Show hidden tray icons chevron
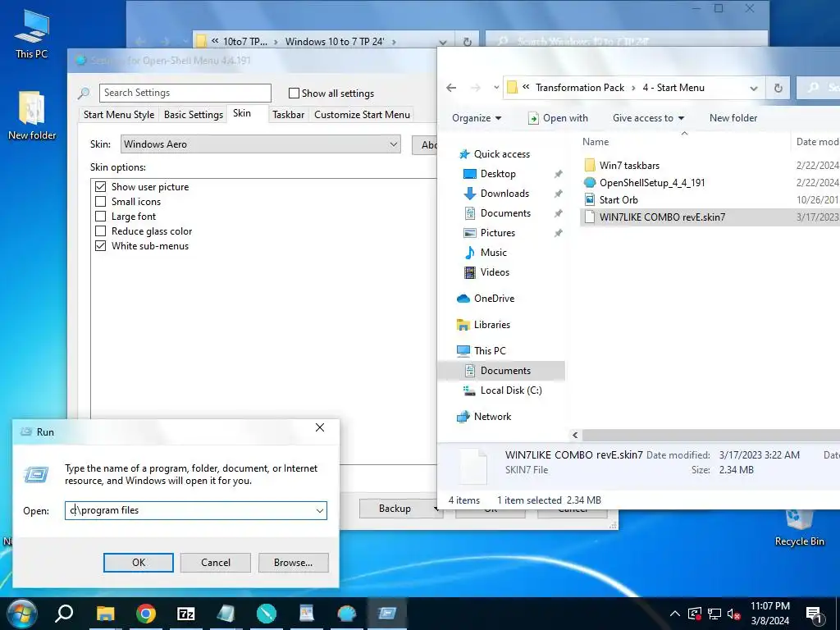The height and width of the screenshot is (630, 840). [x=675, y=614]
